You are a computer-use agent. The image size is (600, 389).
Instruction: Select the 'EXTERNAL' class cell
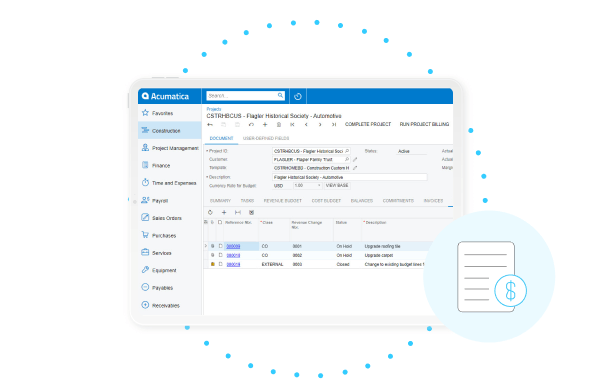tap(274, 264)
